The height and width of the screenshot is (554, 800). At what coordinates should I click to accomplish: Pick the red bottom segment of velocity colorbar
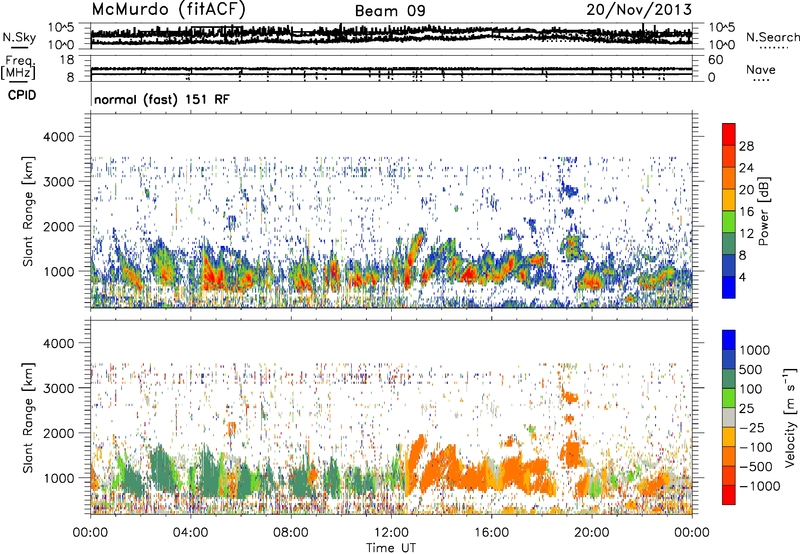729,495
